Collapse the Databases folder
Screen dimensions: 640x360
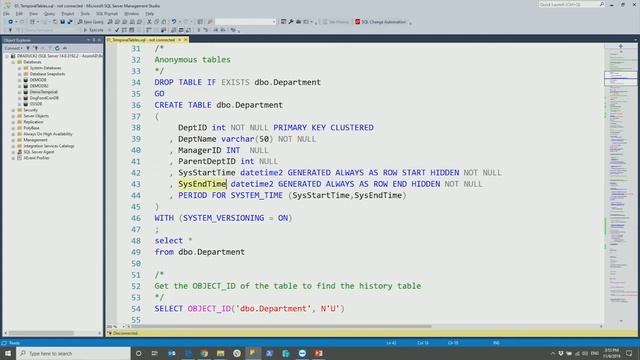pos(13,62)
